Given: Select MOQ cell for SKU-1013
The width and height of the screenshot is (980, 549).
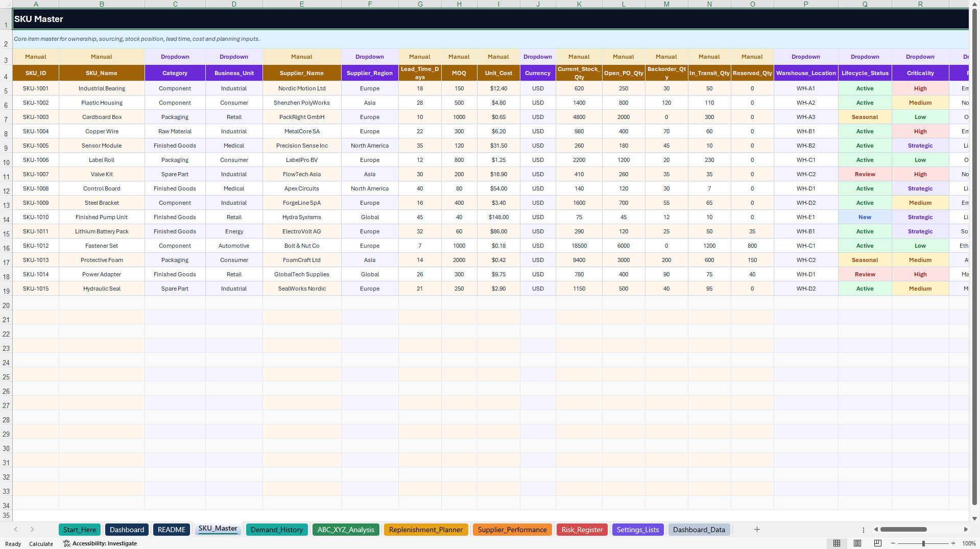Looking at the screenshot, I should pos(459,260).
